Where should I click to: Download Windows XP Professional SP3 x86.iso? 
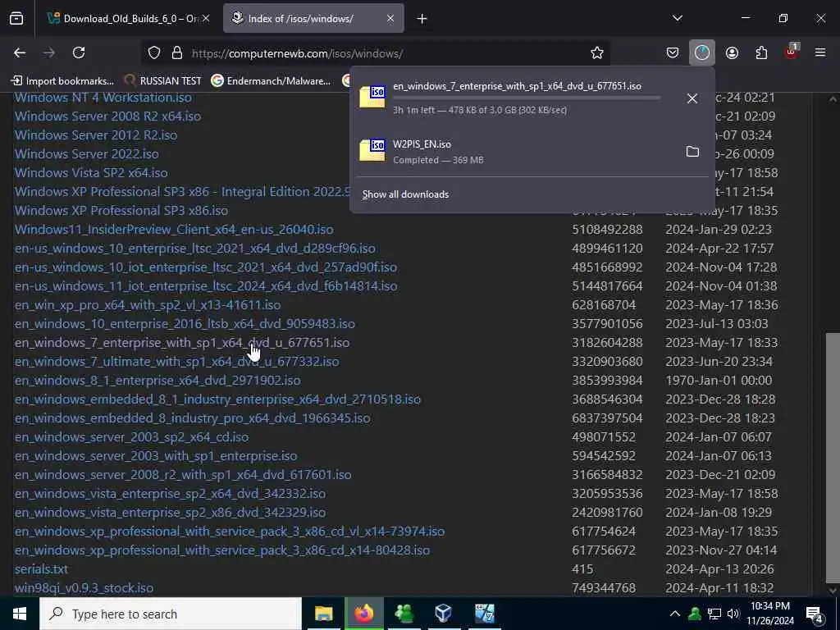[x=121, y=211]
